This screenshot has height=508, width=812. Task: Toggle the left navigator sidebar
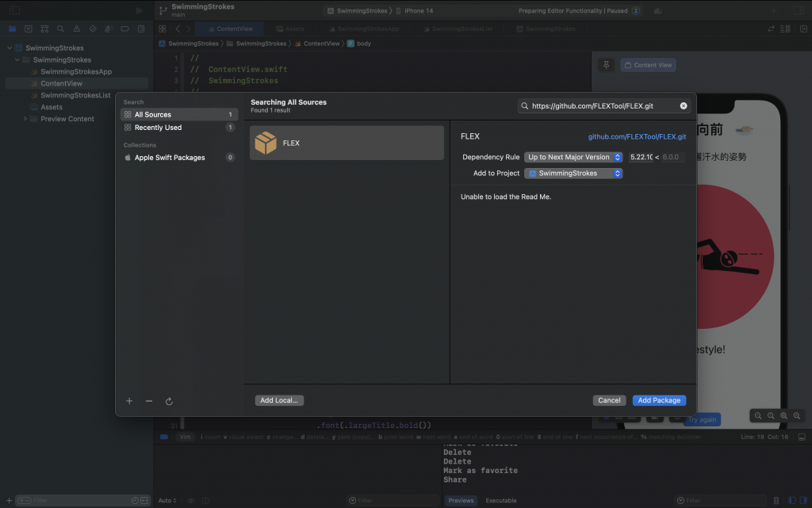coord(14,10)
